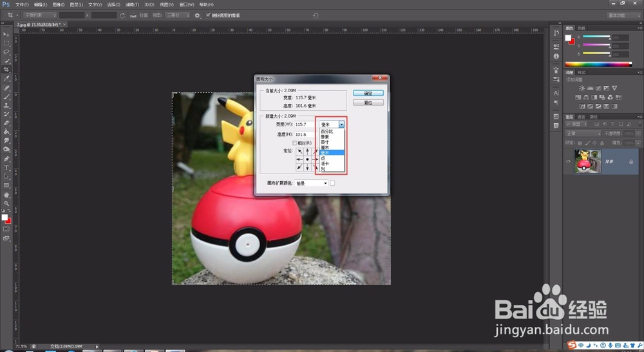
Task: Open the Info panel icon
Action: (556, 56)
